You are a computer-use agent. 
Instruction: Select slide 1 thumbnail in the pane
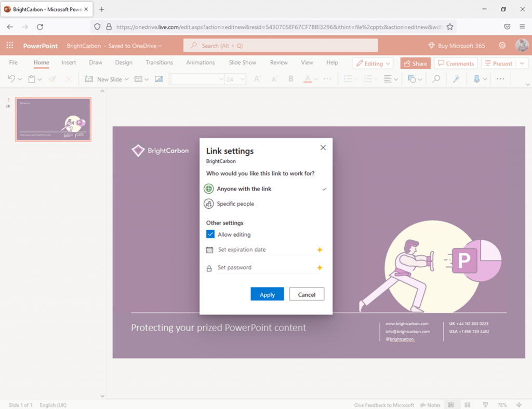tap(53, 119)
